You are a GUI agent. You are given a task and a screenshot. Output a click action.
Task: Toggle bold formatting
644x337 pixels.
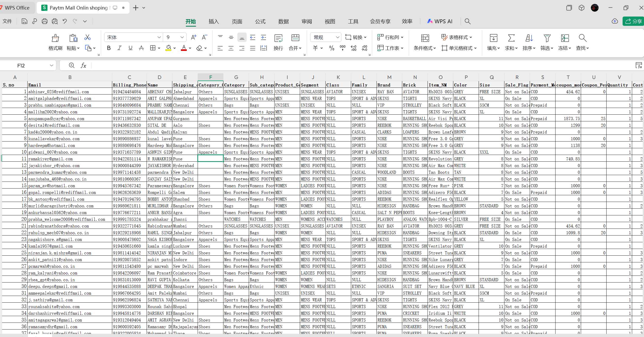tap(109, 48)
